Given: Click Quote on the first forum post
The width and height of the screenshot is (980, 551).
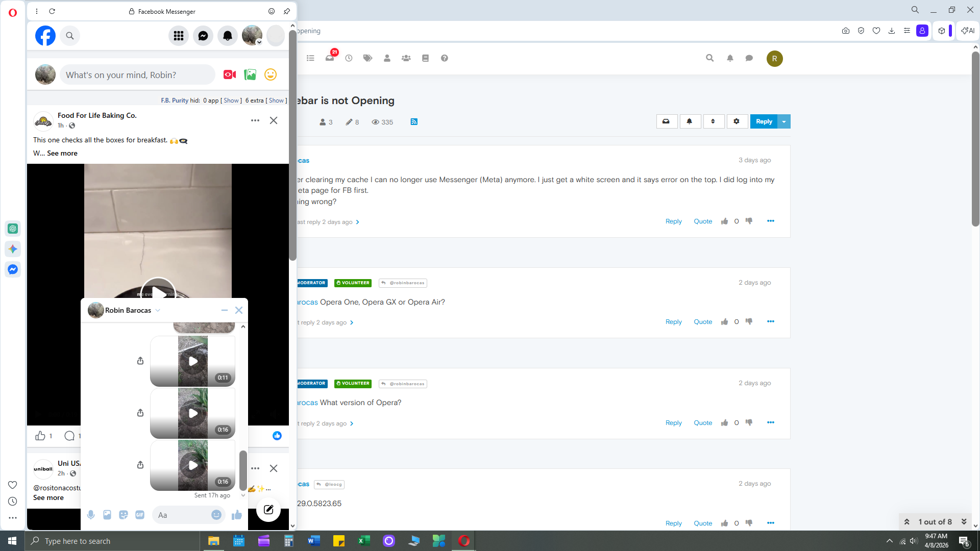Looking at the screenshot, I should point(703,221).
